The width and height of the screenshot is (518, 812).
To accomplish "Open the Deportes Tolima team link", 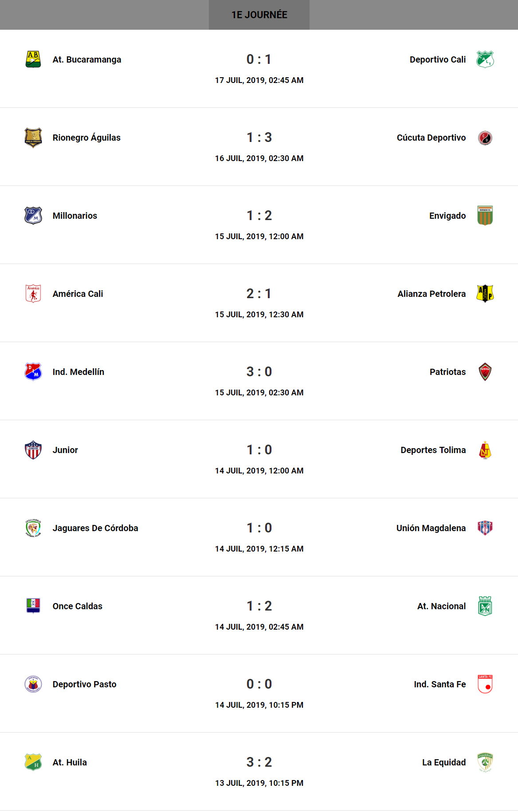I will point(433,450).
